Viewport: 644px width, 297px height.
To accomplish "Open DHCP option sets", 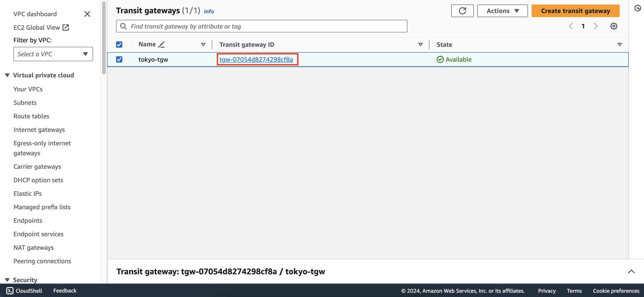I will [x=38, y=180].
